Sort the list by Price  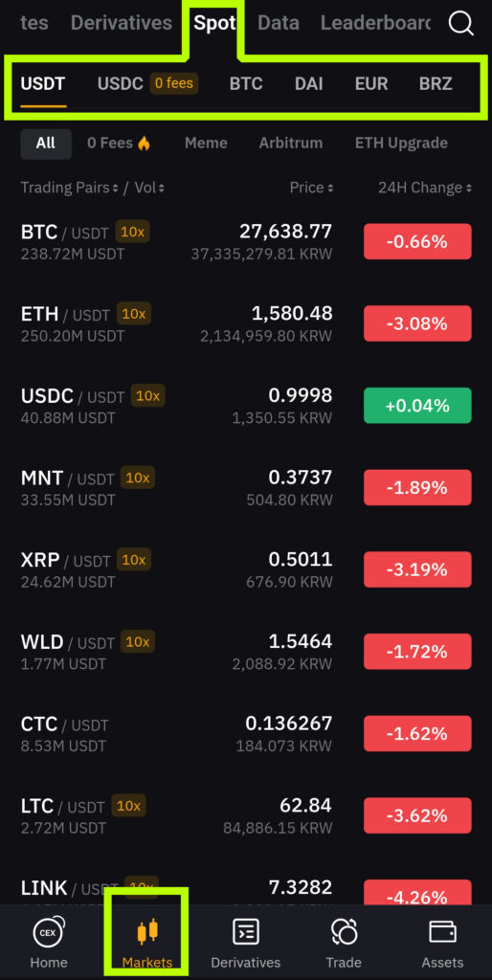click(x=311, y=188)
